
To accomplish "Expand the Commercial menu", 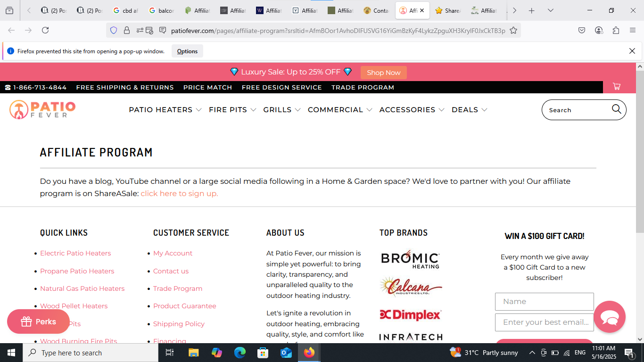I will click(x=340, y=110).
